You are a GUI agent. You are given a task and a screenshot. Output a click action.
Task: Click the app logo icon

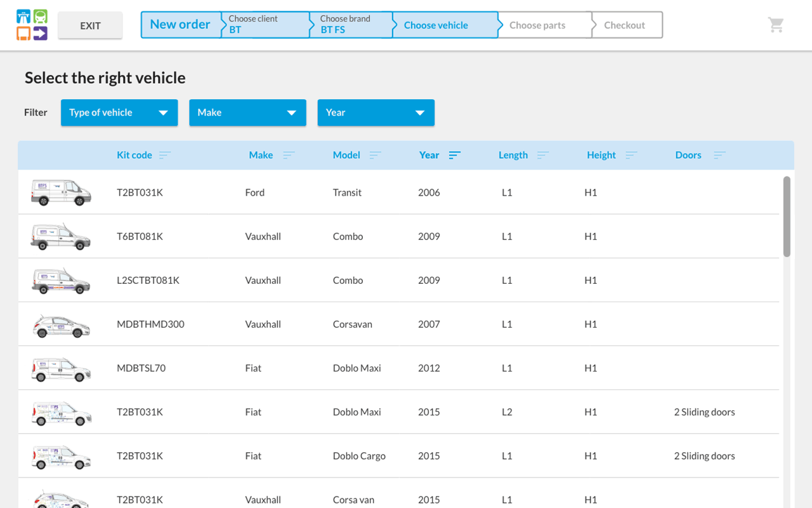click(32, 25)
